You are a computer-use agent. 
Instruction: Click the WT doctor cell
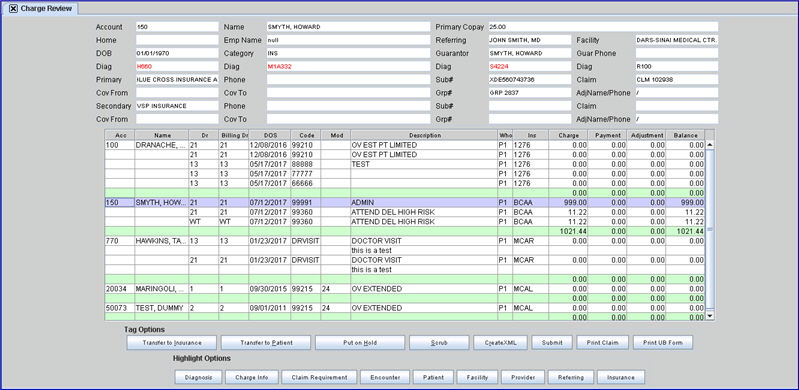204,222
